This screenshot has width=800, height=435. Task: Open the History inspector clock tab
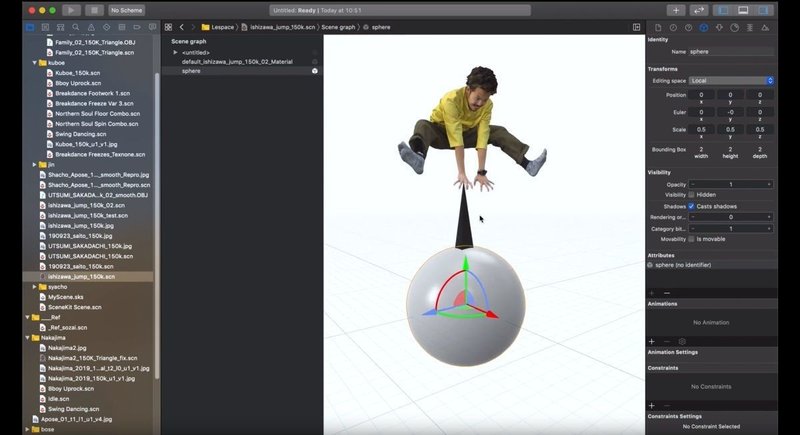(673, 28)
